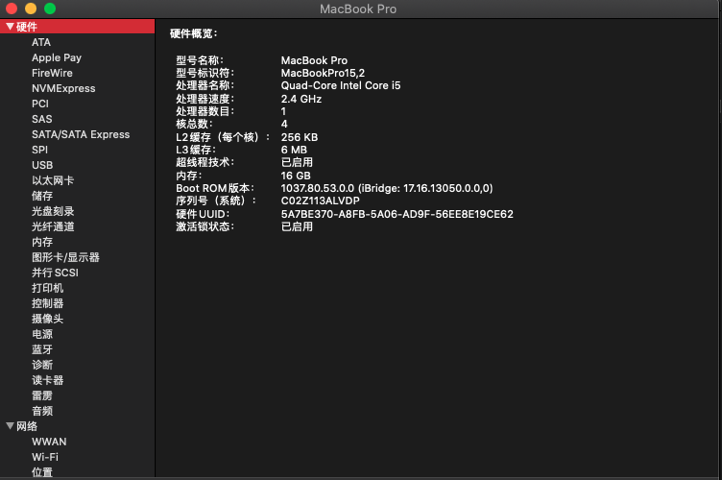Select the 硬件 category header
This screenshot has height=480, width=722.
pyautogui.click(x=77, y=27)
